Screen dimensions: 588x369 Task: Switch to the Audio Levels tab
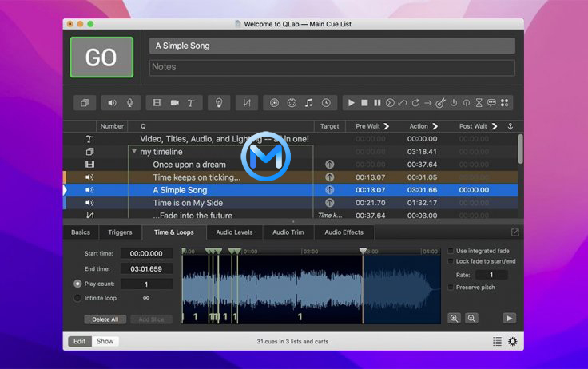(x=234, y=232)
